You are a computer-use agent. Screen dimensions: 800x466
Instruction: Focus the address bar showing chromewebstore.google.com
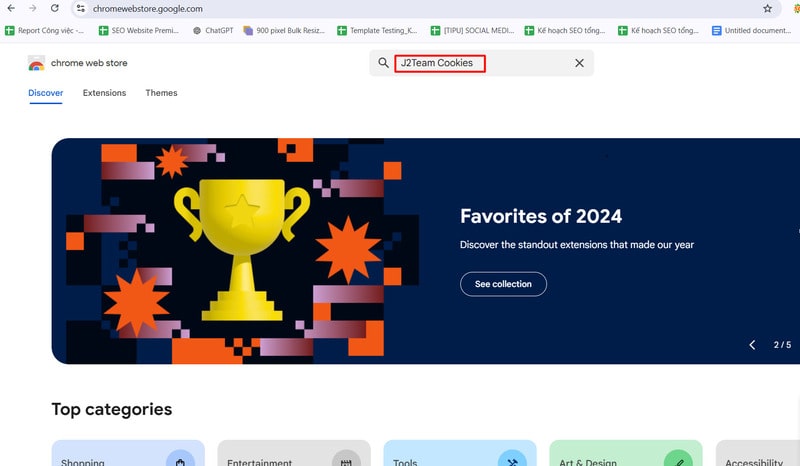(x=426, y=9)
